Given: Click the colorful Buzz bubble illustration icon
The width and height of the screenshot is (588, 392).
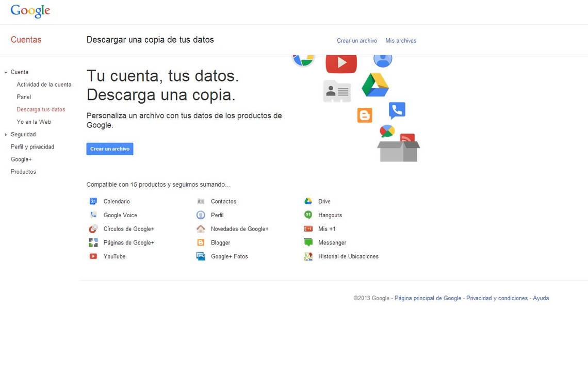Looking at the screenshot, I should pos(387,131).
